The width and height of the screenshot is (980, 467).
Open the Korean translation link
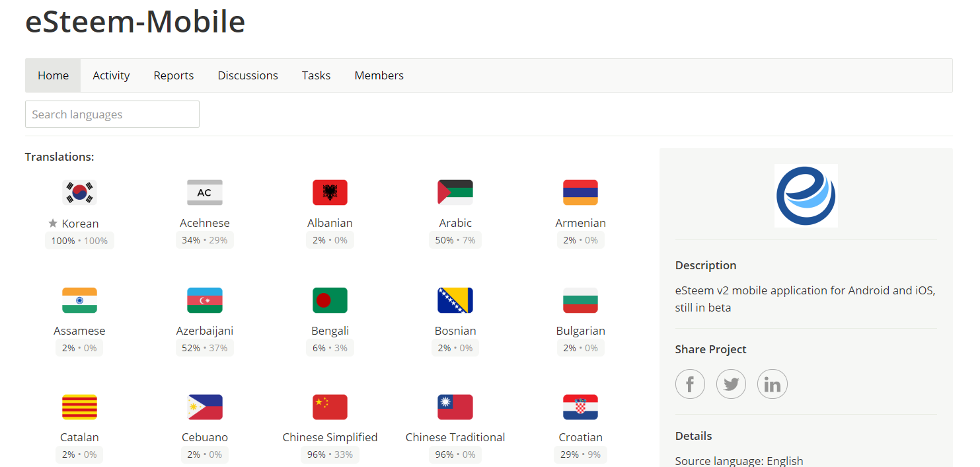[80, 224]
